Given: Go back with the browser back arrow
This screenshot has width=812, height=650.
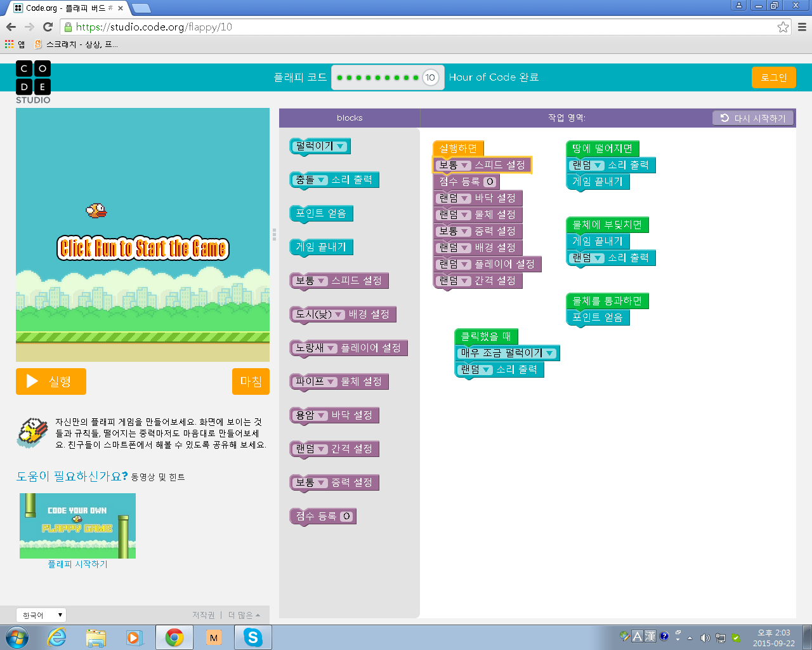Looking at the screenshot, I should point(11,27).
